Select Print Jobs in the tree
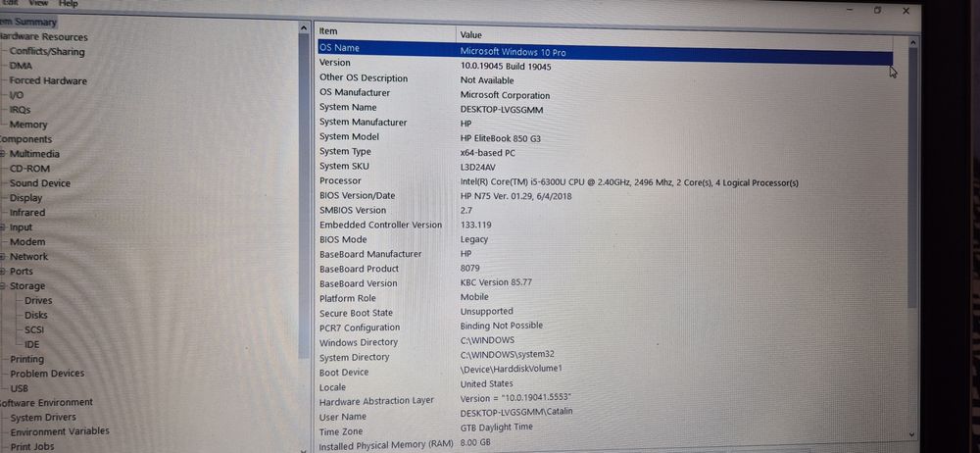980x453 pixels. click(32, 447)
